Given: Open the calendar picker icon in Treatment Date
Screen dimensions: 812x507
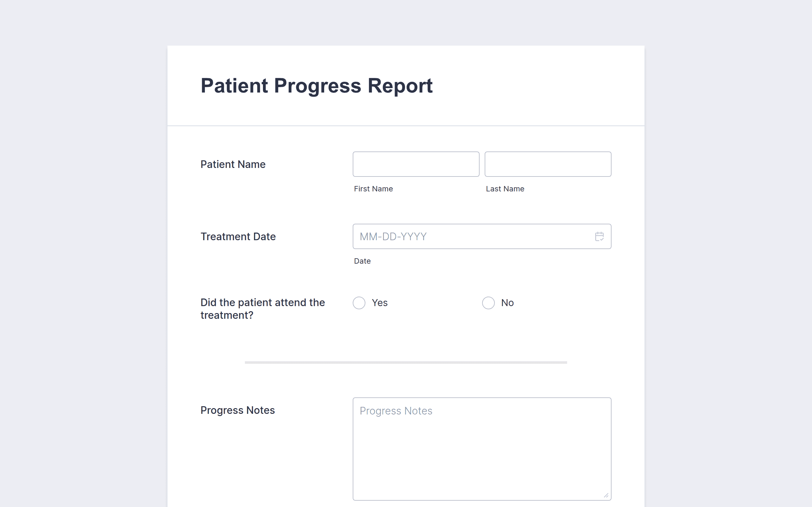Looking at the screenshot, I should [x=599, y=236].
